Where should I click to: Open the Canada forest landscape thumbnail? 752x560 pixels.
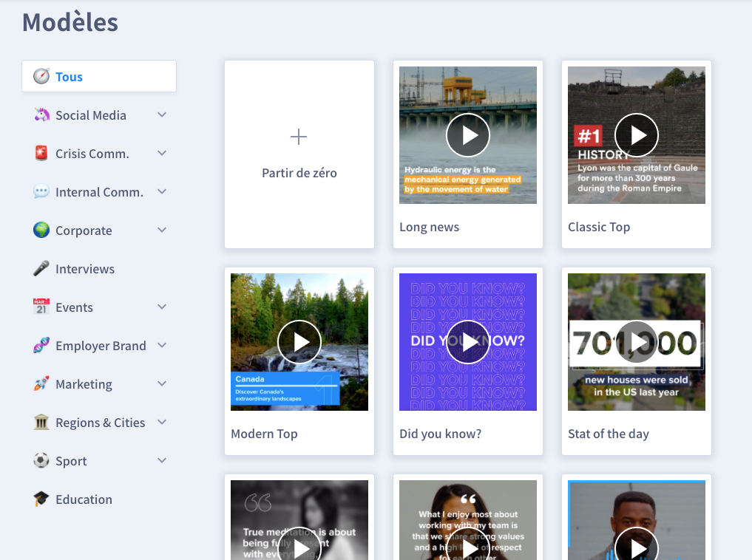(x=299, y=342)
